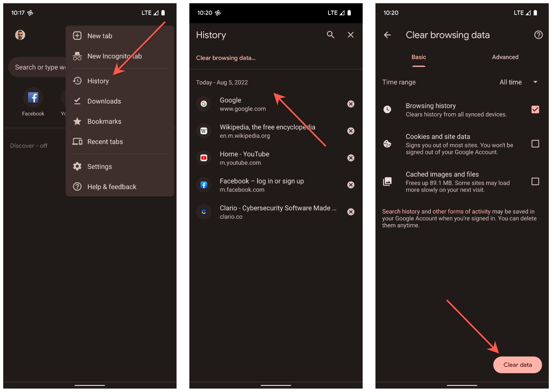This screenshot has height=392, width=552.
Task: Click the search icon in History
Action: tap(331, 35)
